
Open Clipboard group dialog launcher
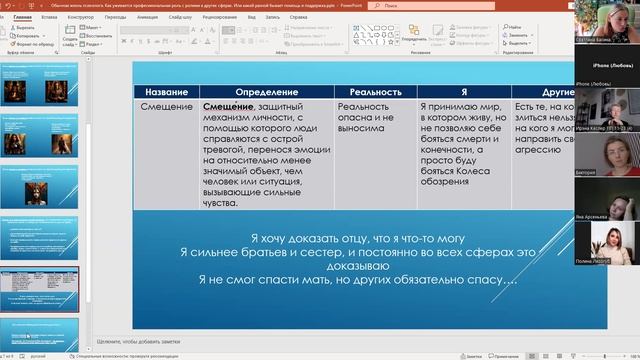(x=56, y=53)
